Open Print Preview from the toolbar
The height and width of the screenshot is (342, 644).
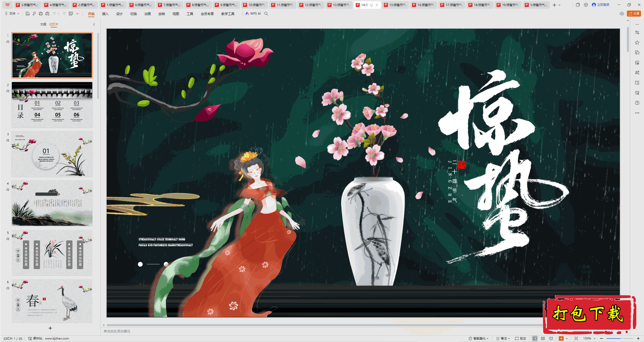pos(47,14)
